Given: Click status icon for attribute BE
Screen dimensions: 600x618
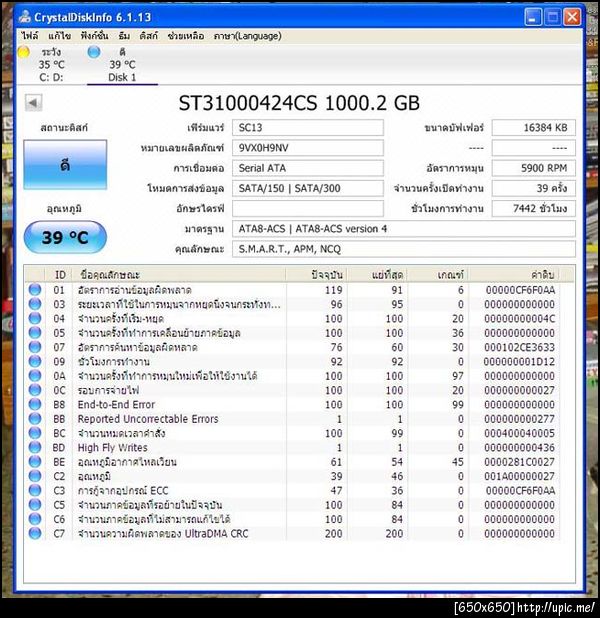Looking at the screenshot, I should coord(35,462).
